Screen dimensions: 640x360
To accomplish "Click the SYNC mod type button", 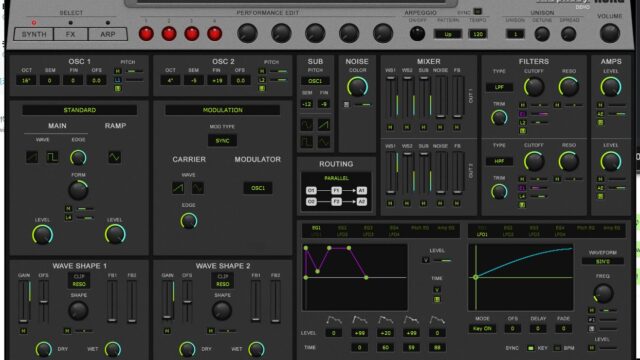I will pyautogui.click(x=222, y=140).
